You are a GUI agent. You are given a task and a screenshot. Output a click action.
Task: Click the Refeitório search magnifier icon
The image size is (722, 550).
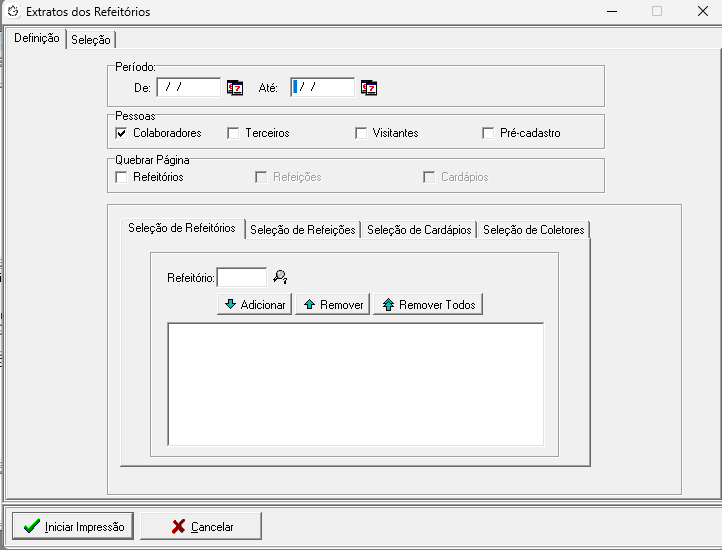pyautogui.click(x=280, y=277)
